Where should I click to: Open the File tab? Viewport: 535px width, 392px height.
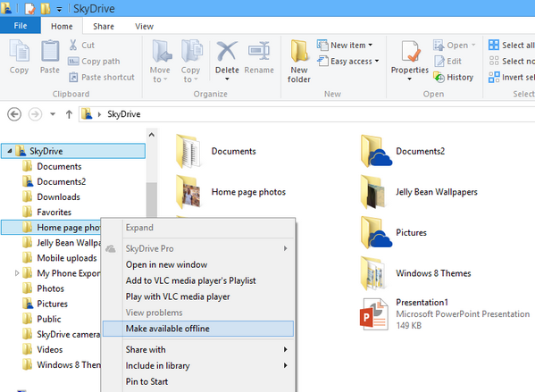tap(21, 26)
